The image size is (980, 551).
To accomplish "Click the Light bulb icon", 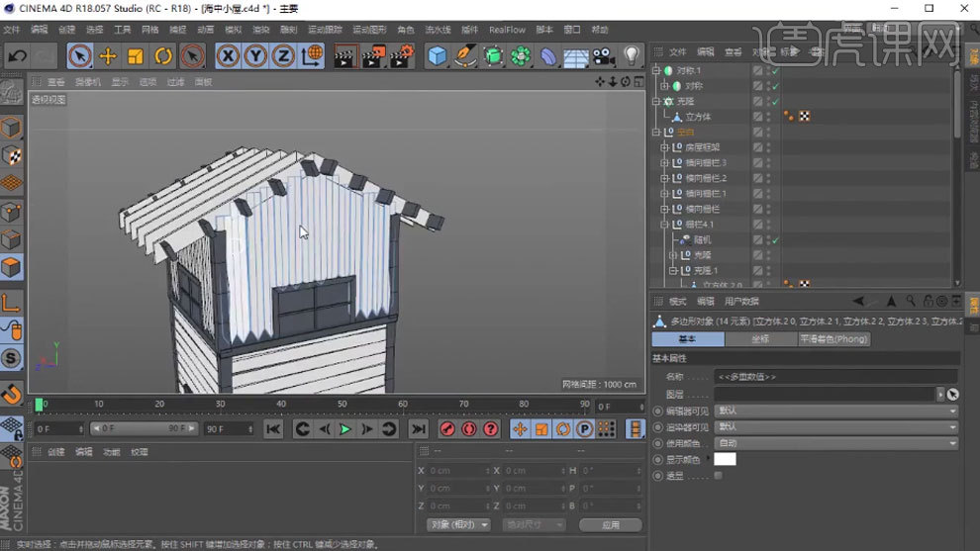I will tap(632, 56).
